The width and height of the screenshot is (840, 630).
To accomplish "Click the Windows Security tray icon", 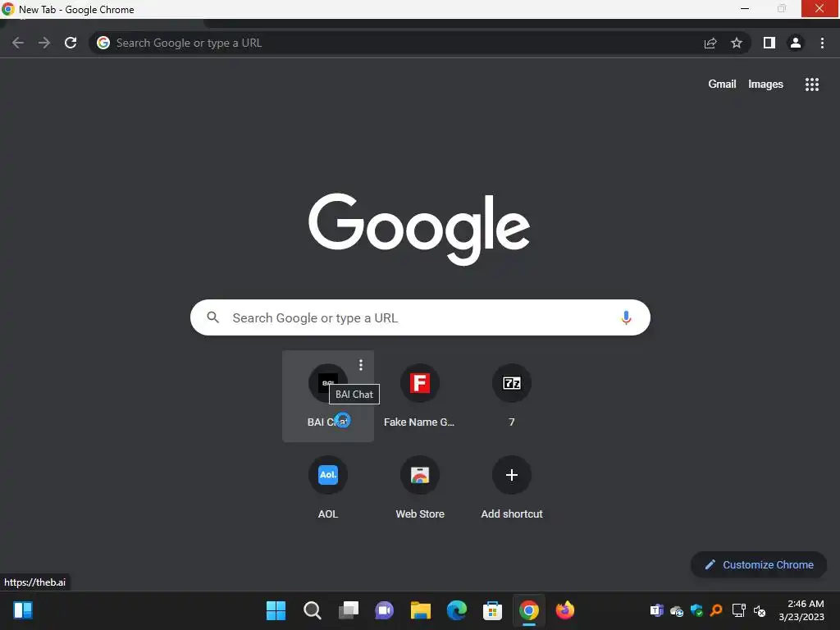I will pyautogui.click(x=696, y=610).
